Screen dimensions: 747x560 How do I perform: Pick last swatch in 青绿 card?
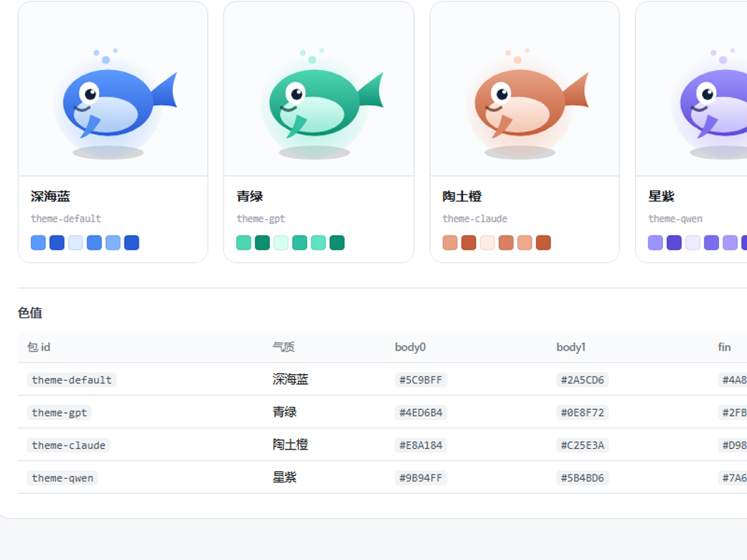[x=337, y=243]
